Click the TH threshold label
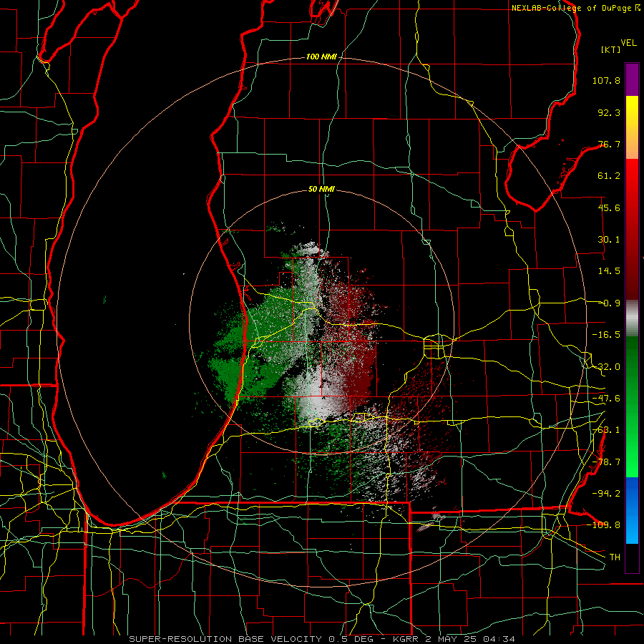The height and width of the screenshot is (644, 644). pos(615,557)
